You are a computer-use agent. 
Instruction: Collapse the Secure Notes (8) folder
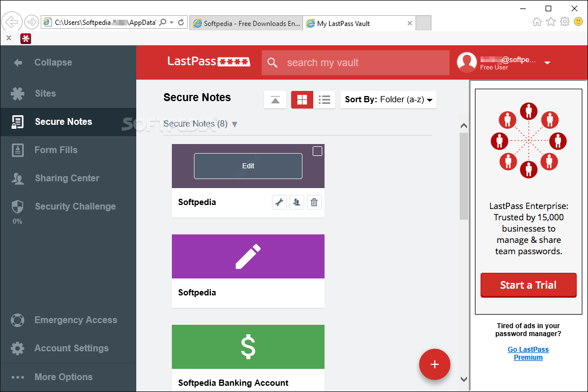(x=235, y=124)
